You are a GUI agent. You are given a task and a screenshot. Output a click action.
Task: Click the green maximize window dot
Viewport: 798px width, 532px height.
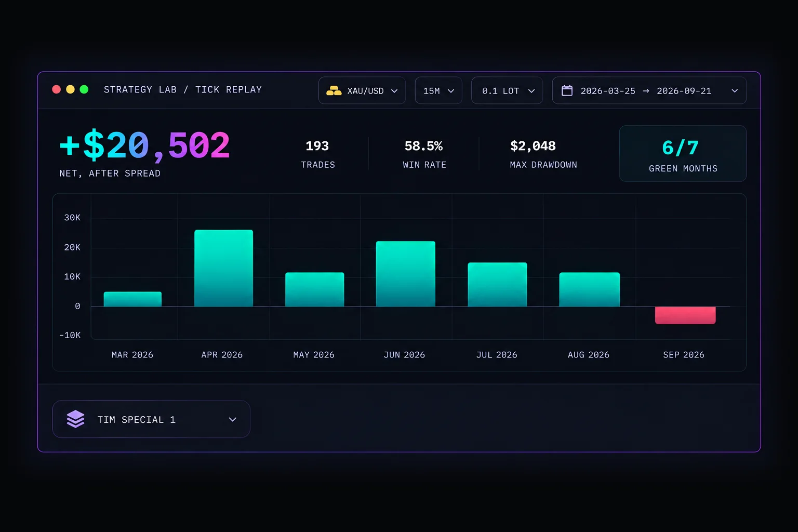[x=84, y=89]
